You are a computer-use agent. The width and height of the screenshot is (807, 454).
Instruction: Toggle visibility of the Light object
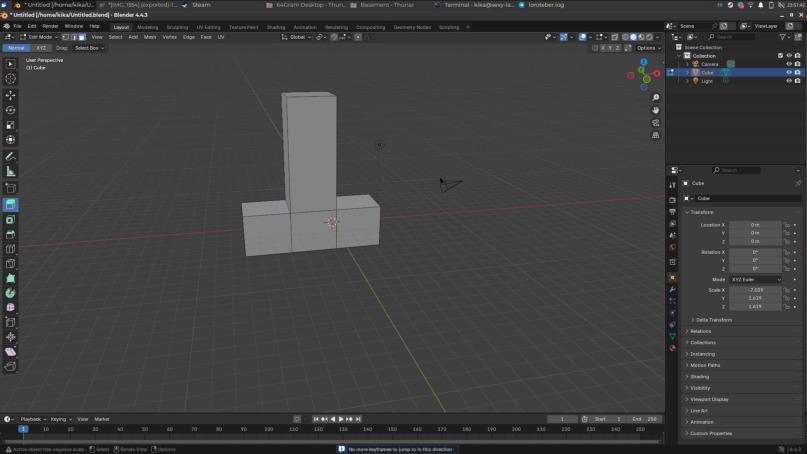point(789,81)
